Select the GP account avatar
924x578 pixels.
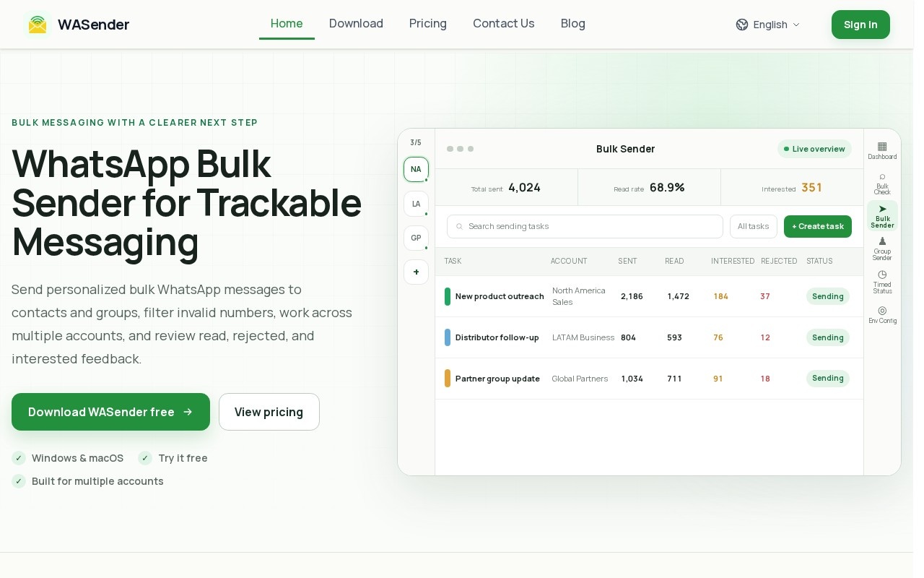point(416,238)
